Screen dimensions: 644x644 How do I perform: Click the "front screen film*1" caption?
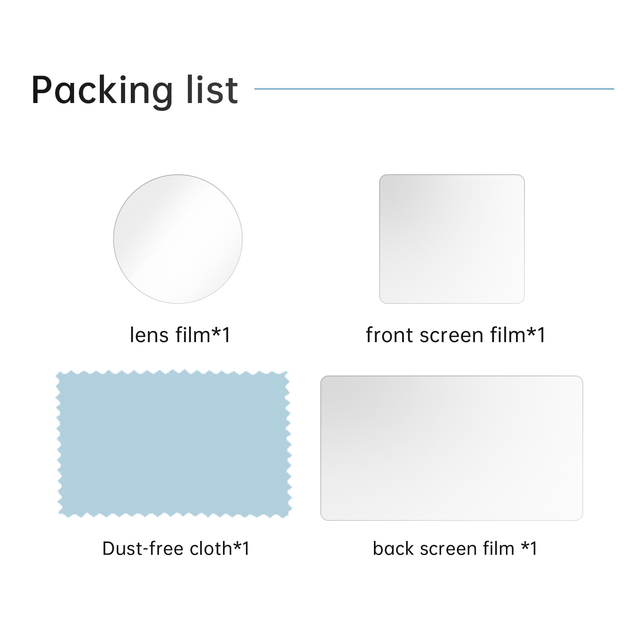455,335
